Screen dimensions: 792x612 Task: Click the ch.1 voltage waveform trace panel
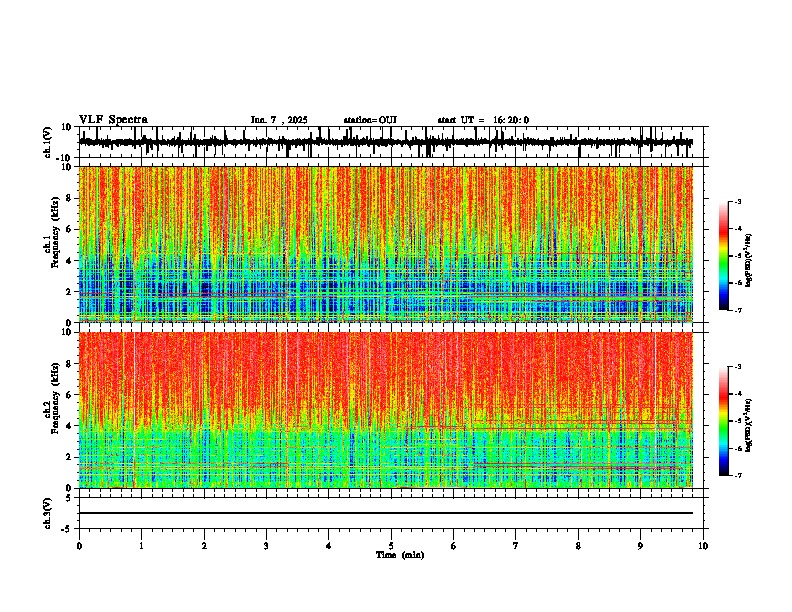pyautogui.click(x=391, y=142)
